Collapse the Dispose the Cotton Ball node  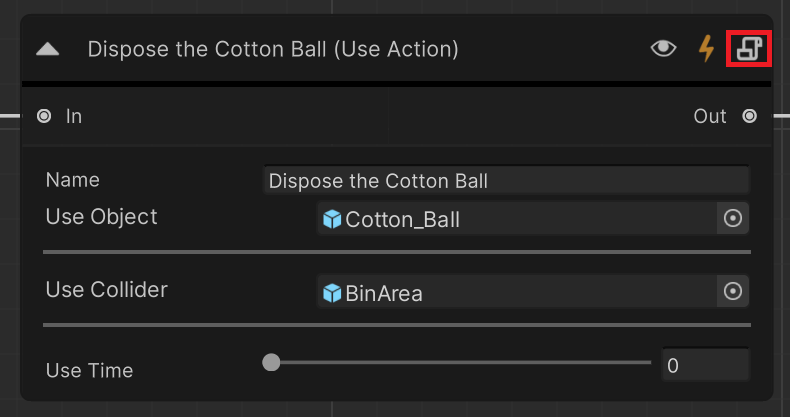[x=48, y=49]
